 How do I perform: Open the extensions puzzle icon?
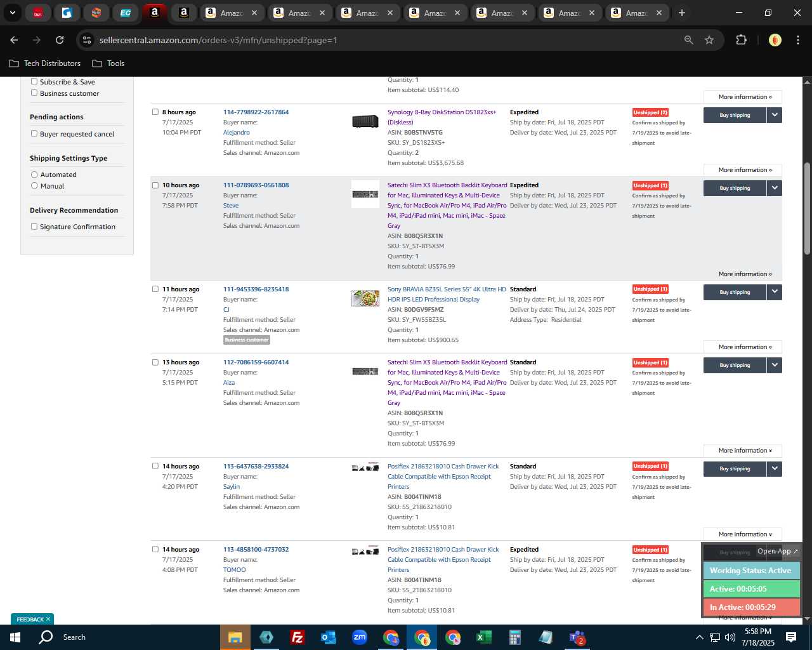click(x=741, y=40)
